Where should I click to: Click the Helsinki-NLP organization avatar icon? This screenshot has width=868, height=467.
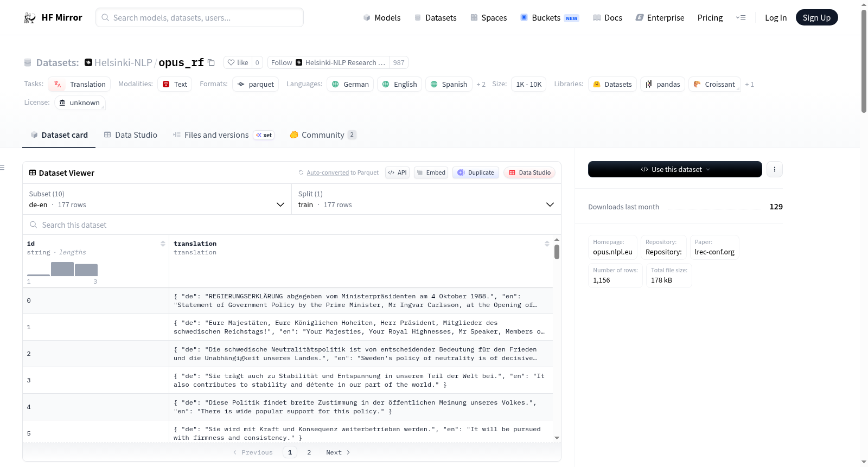(x=88, y=63)
